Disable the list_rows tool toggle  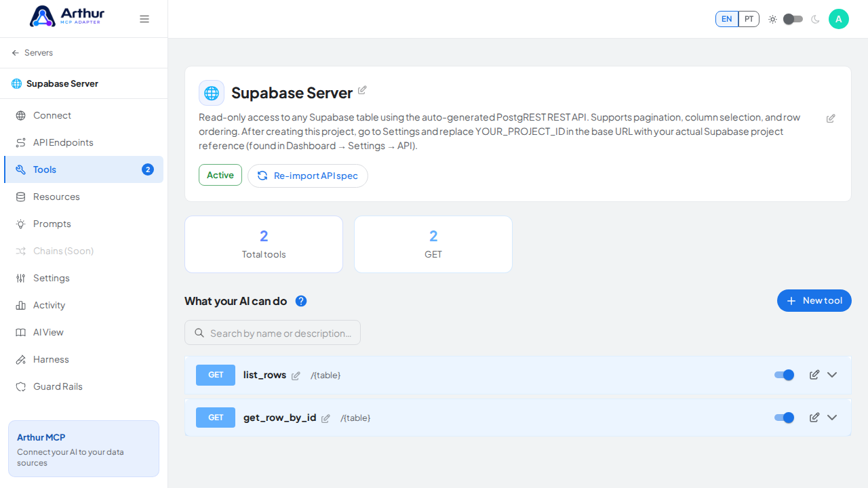(785, 375)
